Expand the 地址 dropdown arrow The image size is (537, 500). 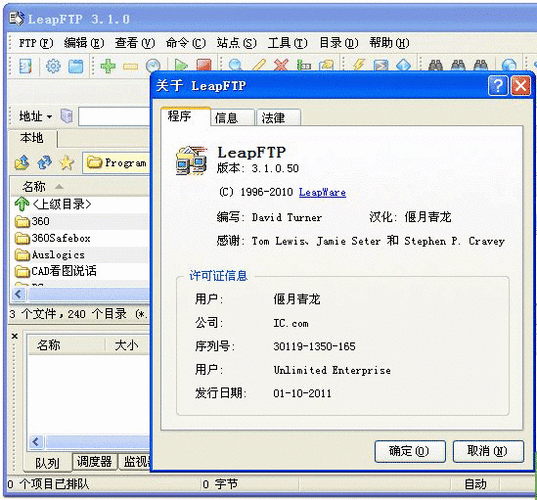point(49,117)
